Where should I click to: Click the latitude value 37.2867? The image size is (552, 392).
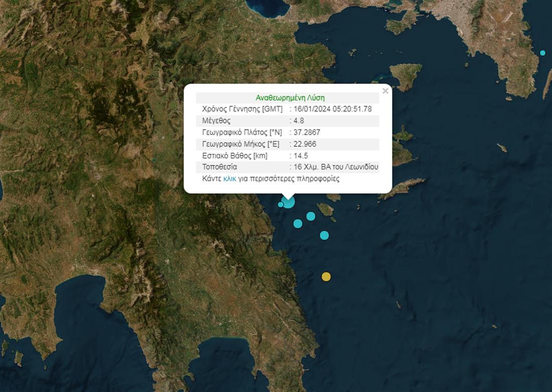click(x=307, y=132)
